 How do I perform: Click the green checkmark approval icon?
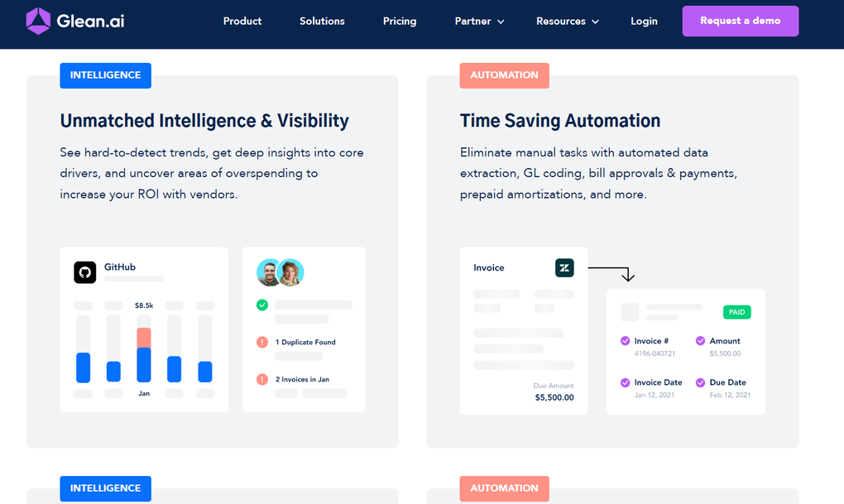coord(262,305)
